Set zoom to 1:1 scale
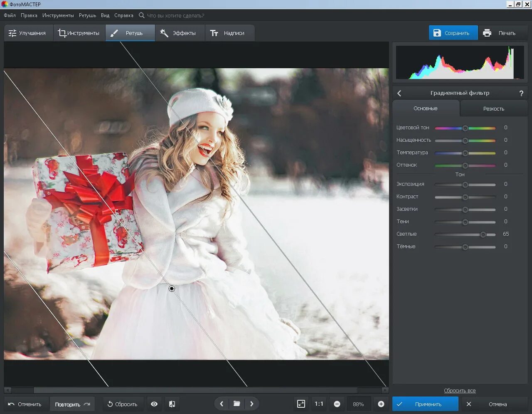 tap(319, 404)
